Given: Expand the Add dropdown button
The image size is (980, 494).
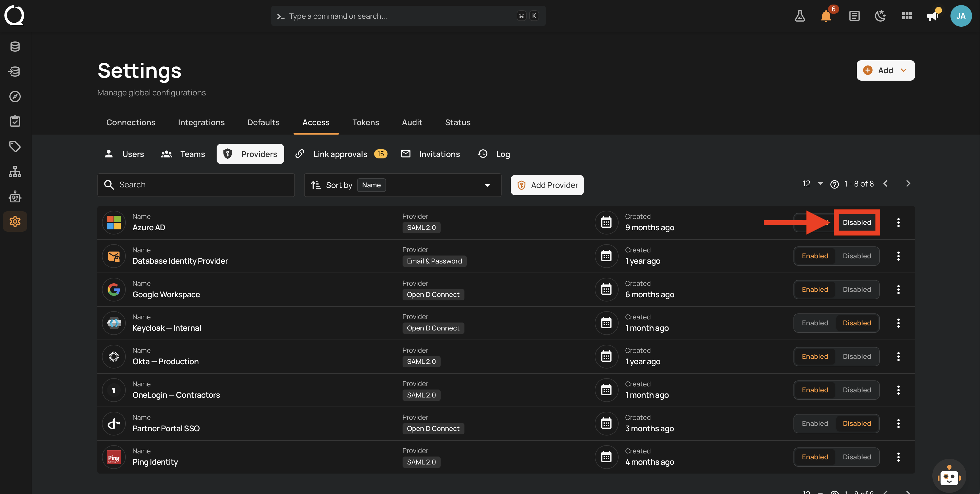Looking at the screenshot, I should (x=885, y=70).
